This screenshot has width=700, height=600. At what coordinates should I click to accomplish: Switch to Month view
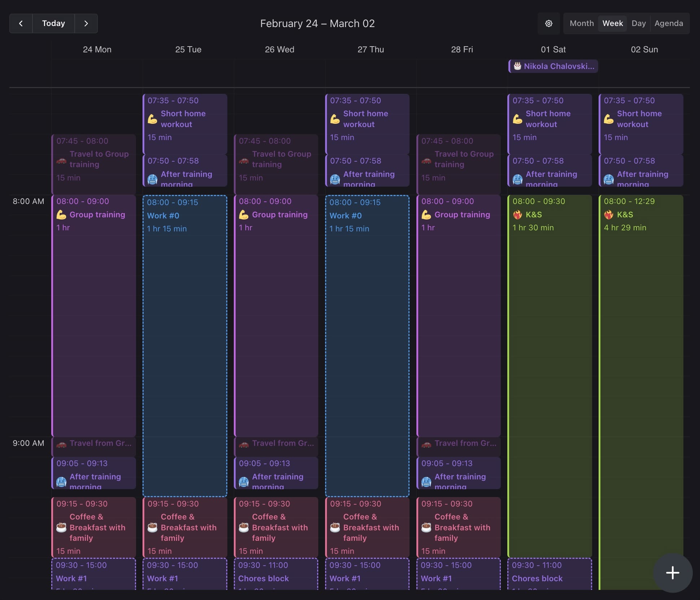(x=582, y=23)
